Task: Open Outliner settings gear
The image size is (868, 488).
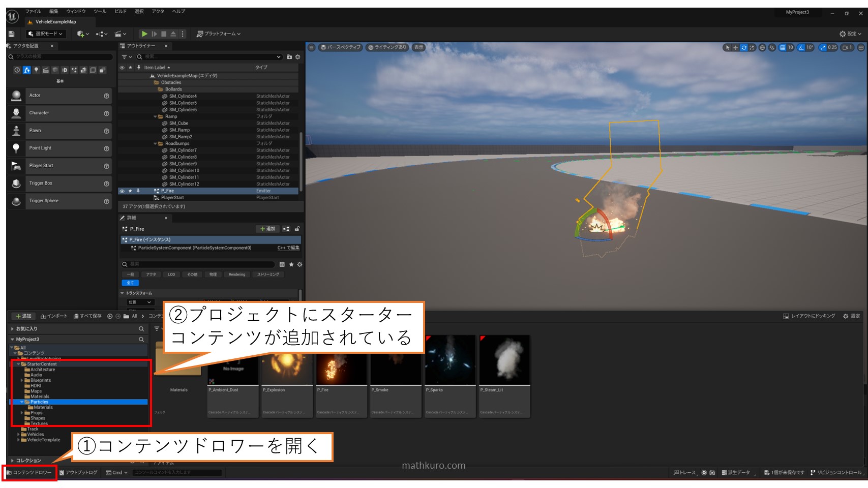Action: pyautogui.click(x=298, y=57)
